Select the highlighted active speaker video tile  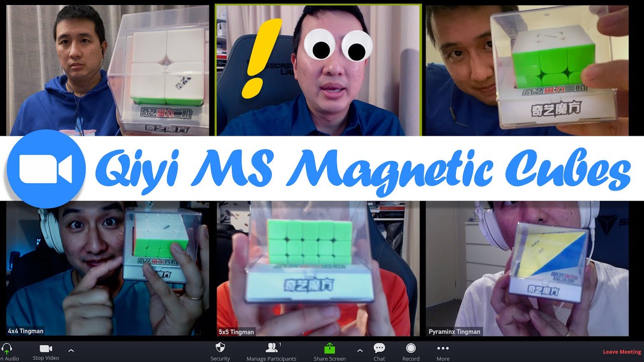(x=318, y=70)
